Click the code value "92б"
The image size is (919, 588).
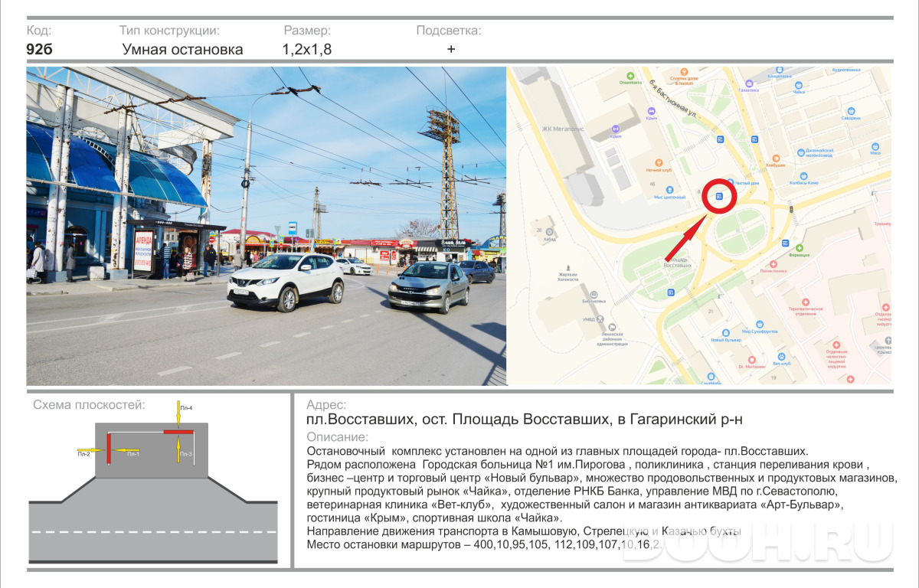(x=40, y=50)
